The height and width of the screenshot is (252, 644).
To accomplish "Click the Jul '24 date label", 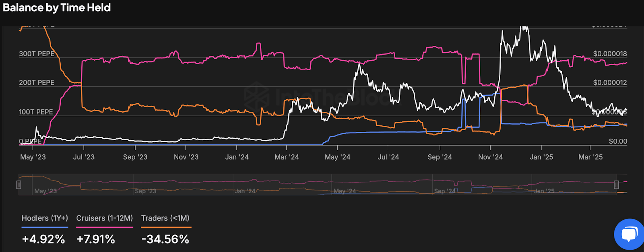I will pyautogui.click(x=388, y=157).
